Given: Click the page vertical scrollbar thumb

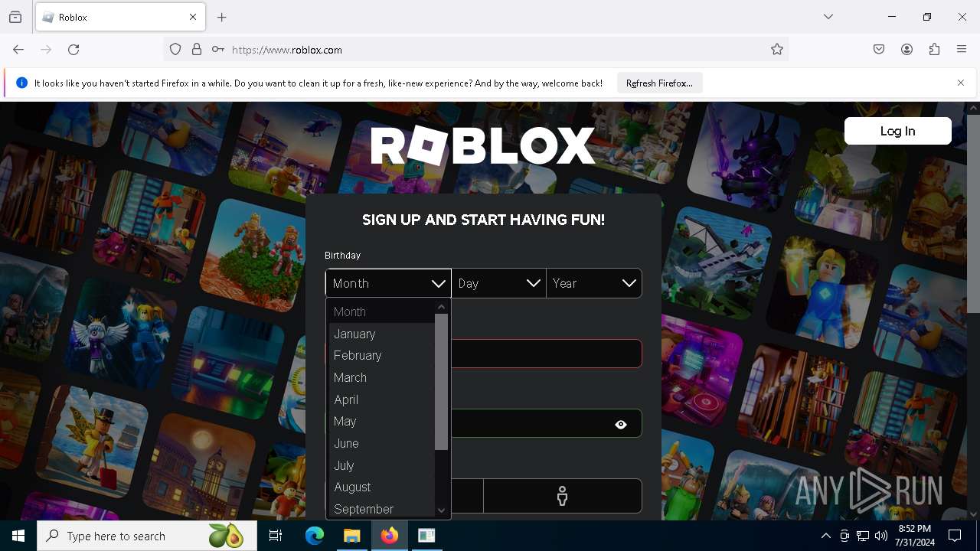Looking at the screenshot, I should (973, 214).
